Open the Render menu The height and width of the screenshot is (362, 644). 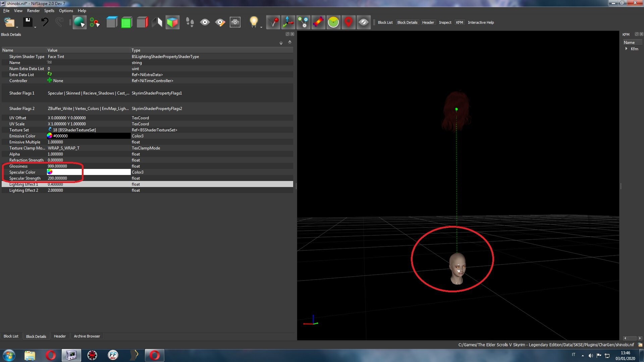[33, 11]
